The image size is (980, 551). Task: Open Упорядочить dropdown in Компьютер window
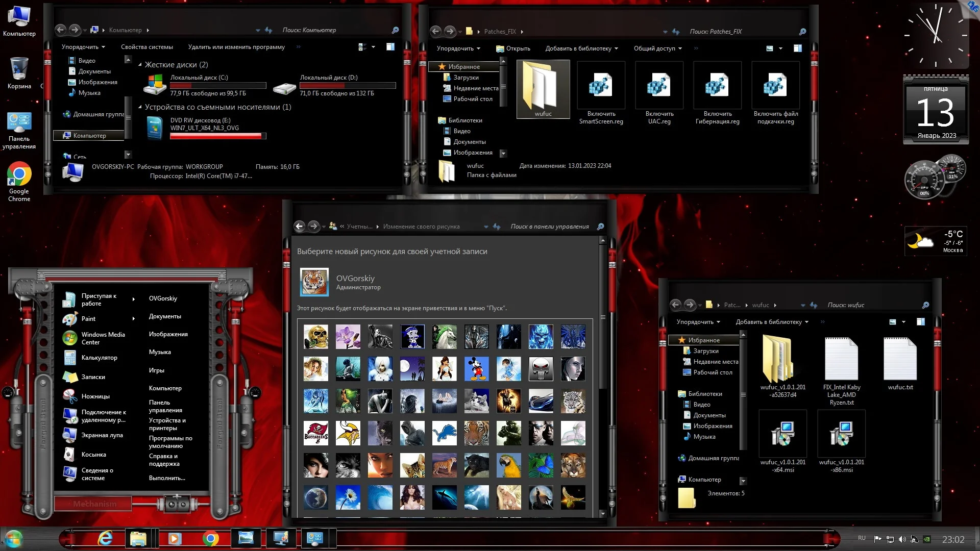pyautogui.click(x=83, y=47)
